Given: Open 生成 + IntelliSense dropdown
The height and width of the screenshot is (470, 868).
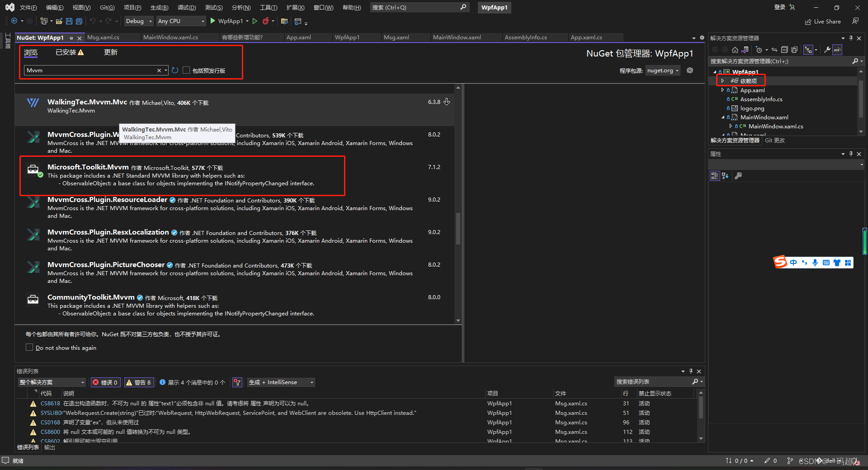Looking at the screenshot, I should [x=281, y=382].
